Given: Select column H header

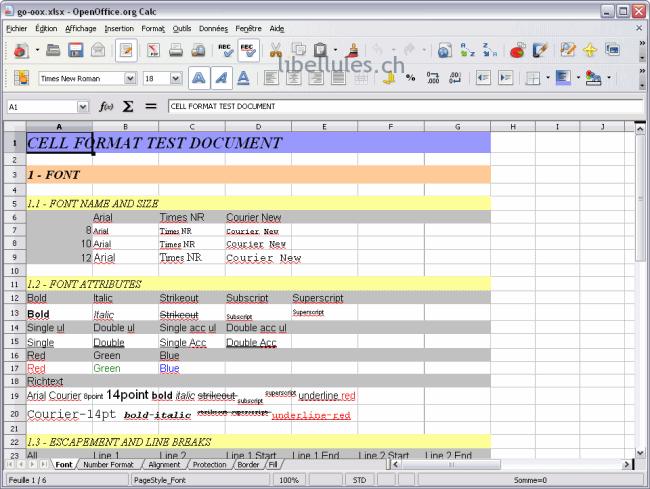Looking at the screenshot, I should pos(513,126).
